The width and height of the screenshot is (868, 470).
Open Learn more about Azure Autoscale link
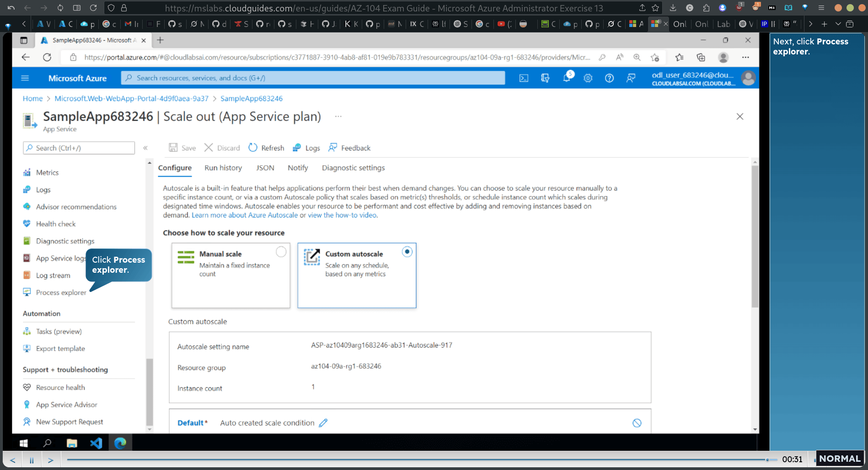click(245, 215)
